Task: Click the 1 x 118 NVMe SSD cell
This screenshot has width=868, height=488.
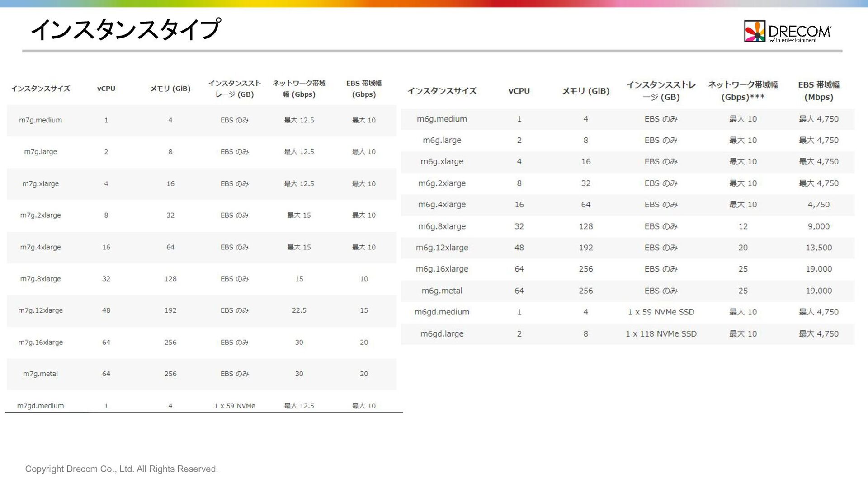Action: (661, 333)
